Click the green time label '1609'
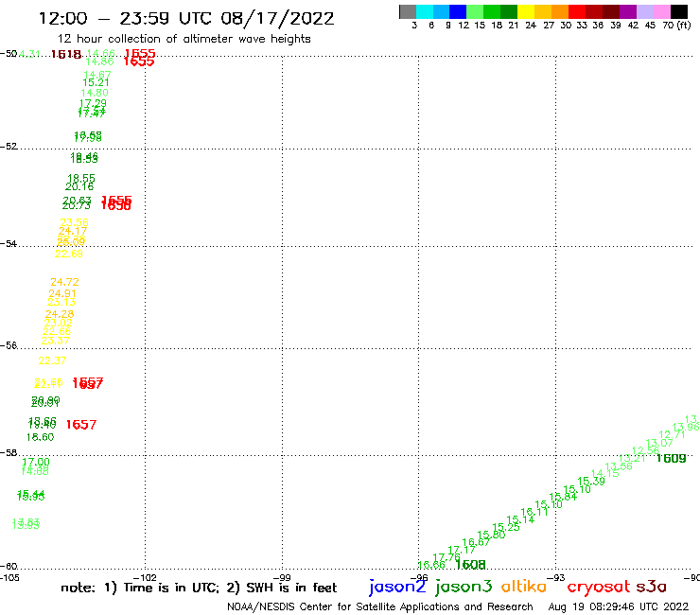 (672, 458)
